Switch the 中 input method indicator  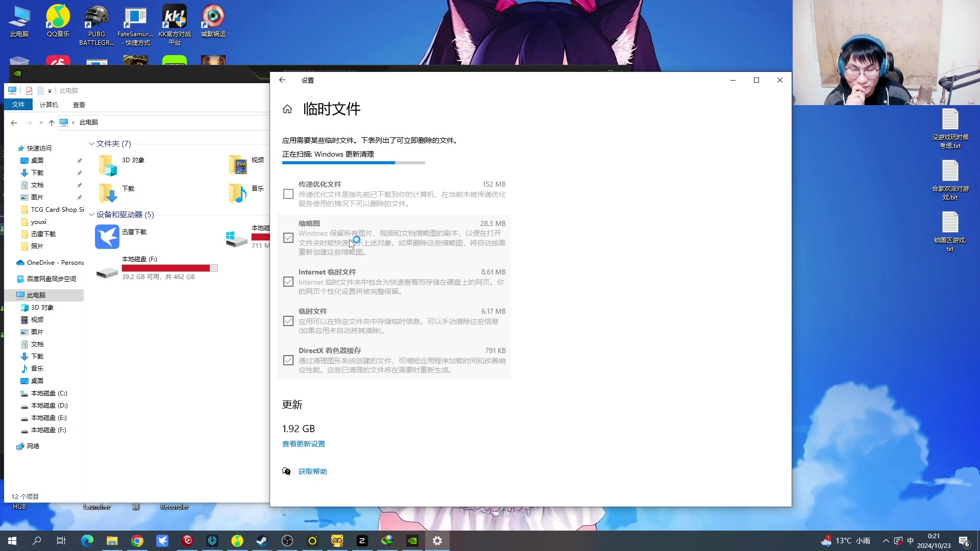[x=910, y=541]
